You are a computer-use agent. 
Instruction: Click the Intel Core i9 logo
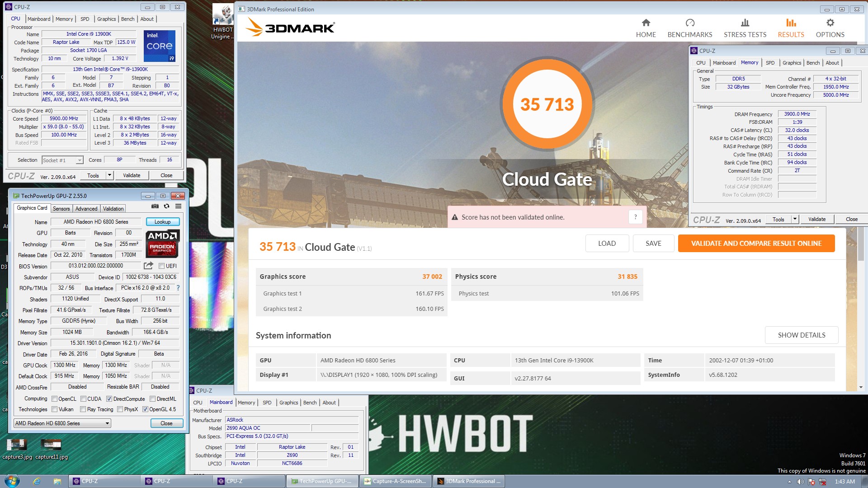[160, 46]
